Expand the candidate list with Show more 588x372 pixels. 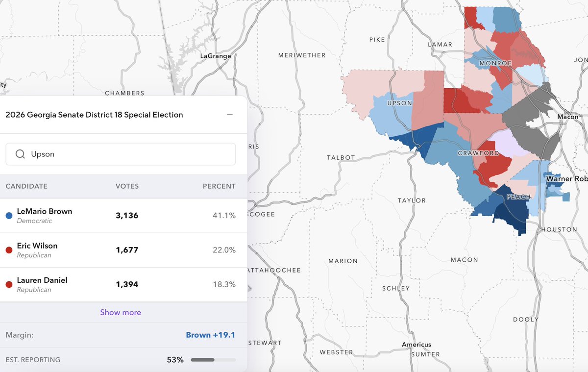[x=121, y=312]
